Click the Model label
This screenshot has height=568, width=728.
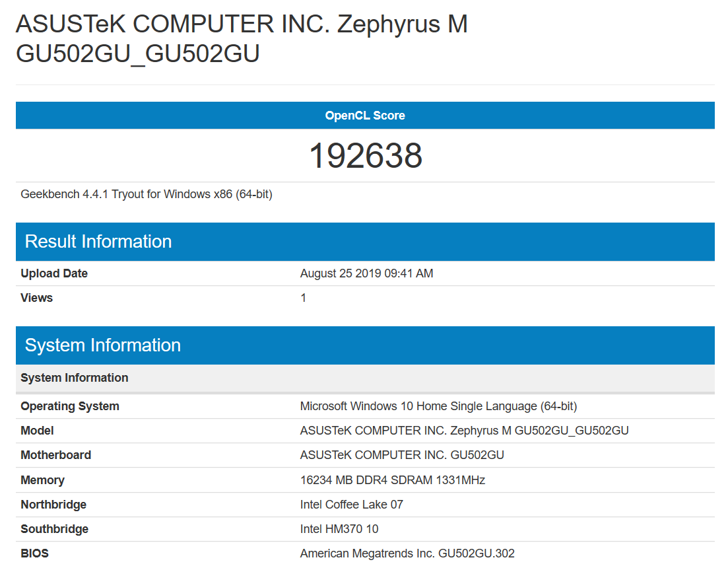coord(37,431)
